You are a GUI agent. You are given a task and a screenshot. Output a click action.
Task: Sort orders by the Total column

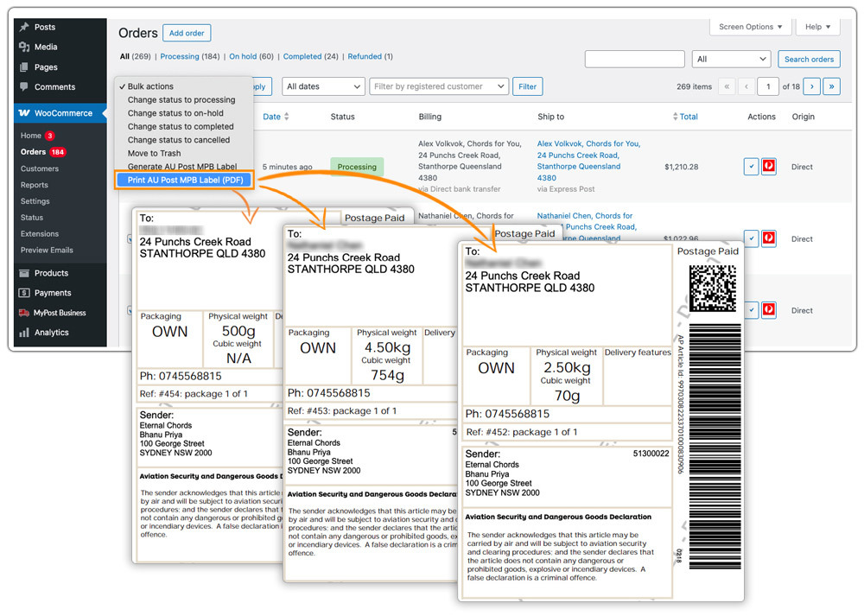[685, 117]
